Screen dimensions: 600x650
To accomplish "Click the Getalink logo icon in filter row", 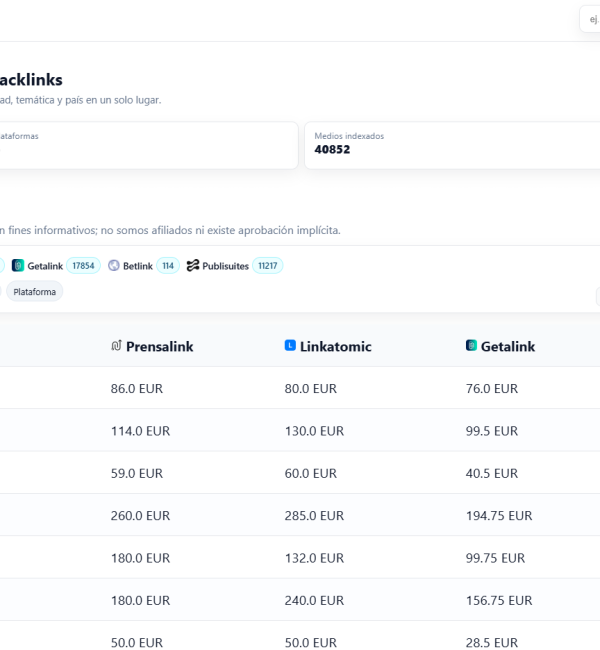I will coord(18,265).
